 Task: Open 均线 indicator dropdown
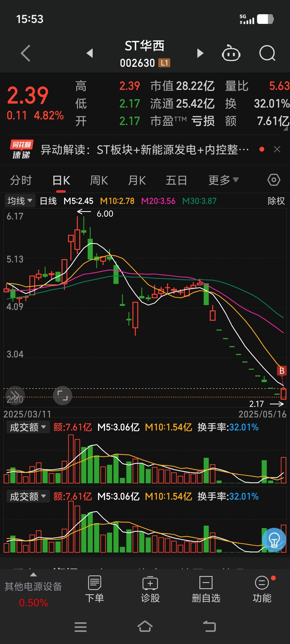(x=20, y=201)
